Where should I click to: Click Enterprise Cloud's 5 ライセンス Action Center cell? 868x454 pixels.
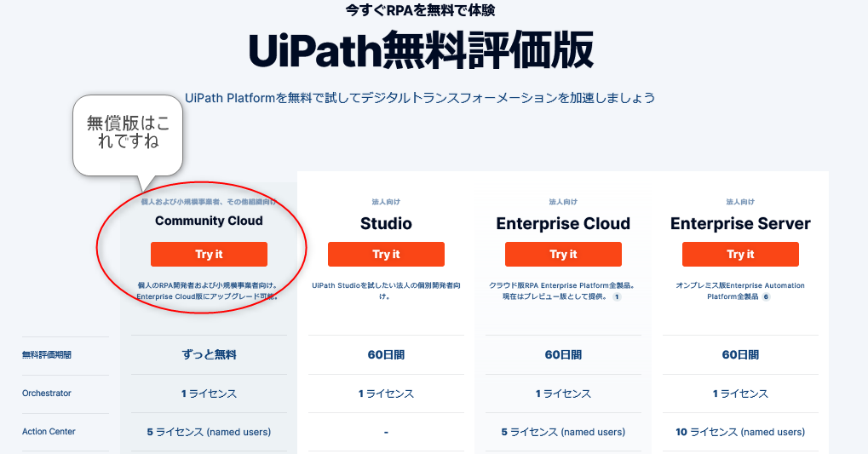click(563, 432)
